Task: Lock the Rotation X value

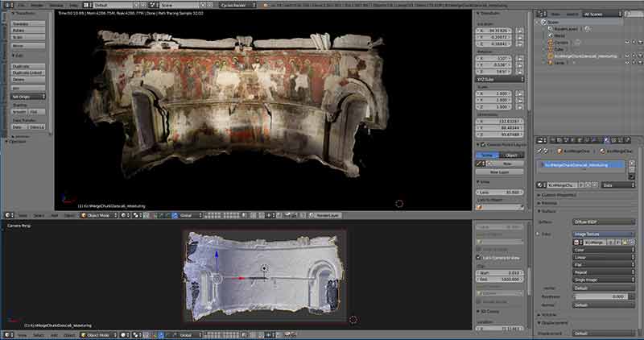Action: point(519,58)
